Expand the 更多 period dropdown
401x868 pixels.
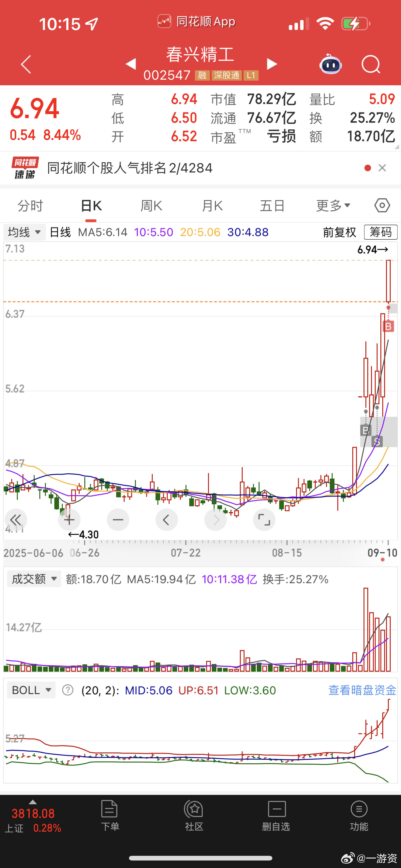(333, 206)
